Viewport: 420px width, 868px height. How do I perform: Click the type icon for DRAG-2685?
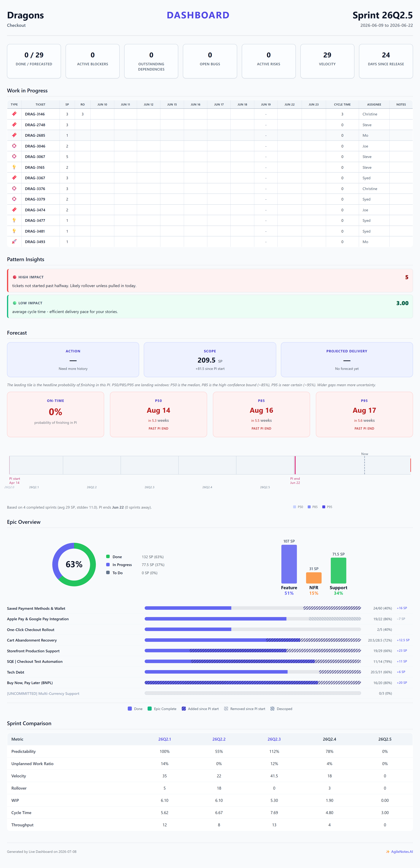click(x=14, y=135)
